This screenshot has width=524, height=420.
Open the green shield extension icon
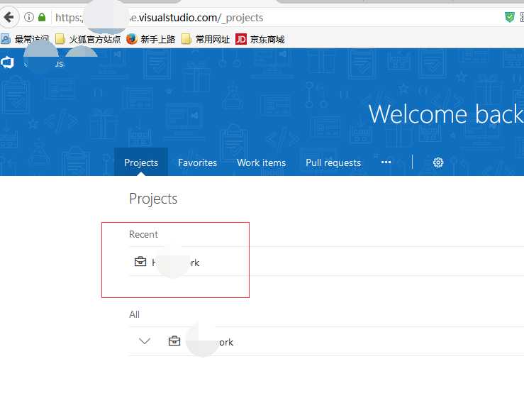click(509, 17)
